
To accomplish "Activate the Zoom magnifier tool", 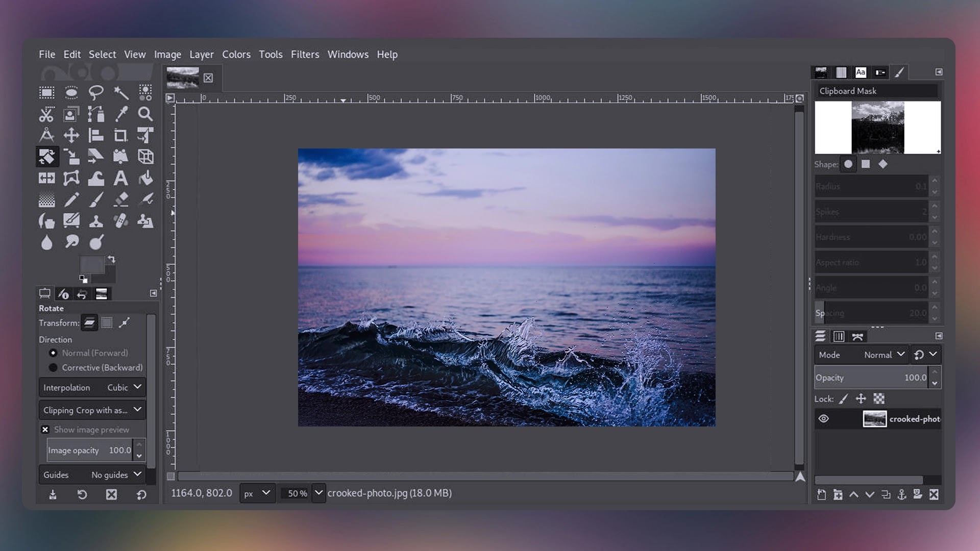I will pos(145,114).
